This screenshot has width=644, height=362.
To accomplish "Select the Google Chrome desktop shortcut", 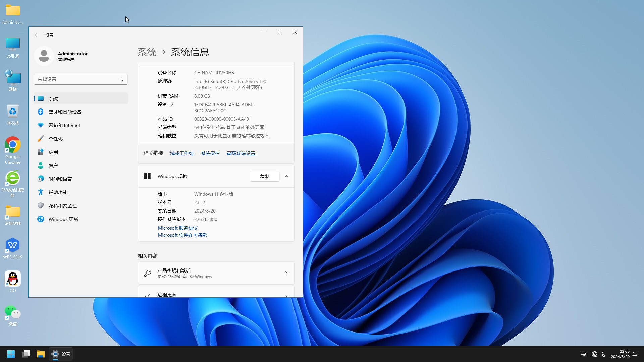I will (x=13, y=150).
